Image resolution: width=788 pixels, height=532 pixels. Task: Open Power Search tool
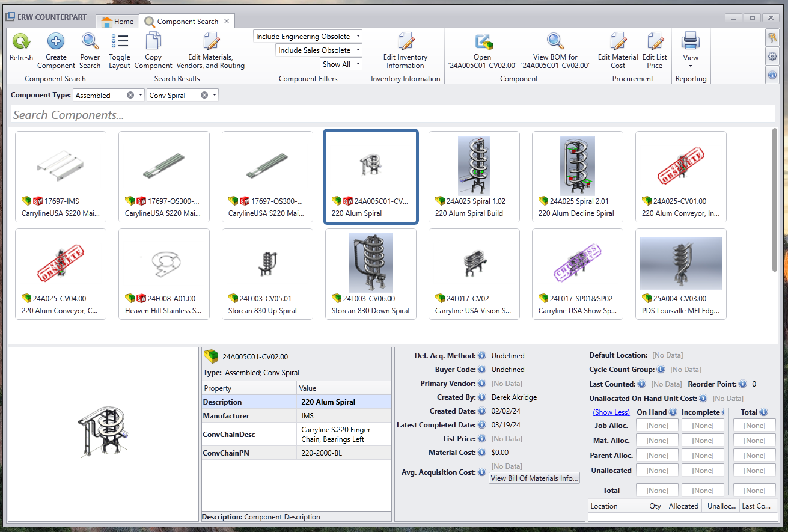coord(90,42)
